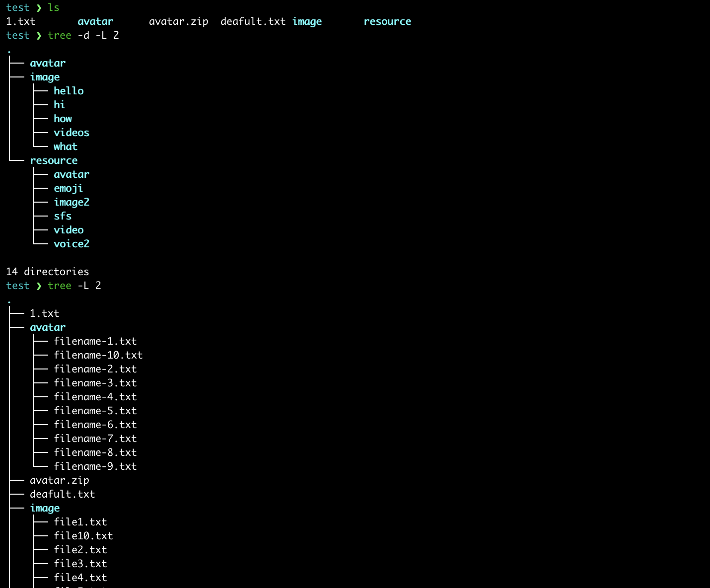Select filename-9.txt at the end of avatar
This screenshot has height=588, width=710.
point(95,466)
